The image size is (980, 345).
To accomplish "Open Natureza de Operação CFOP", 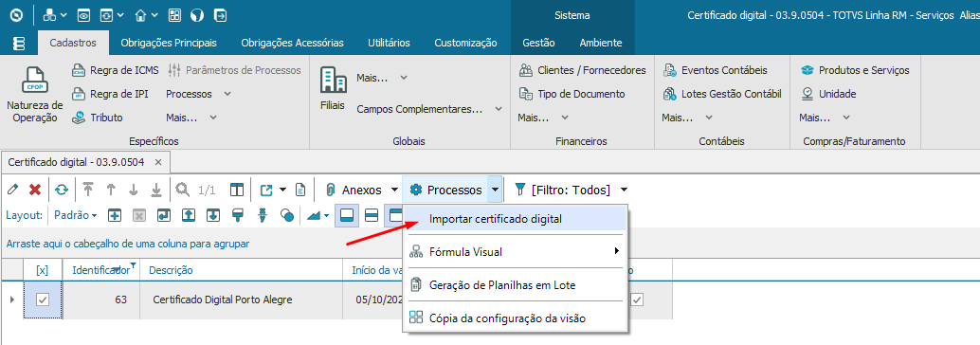I will [x=35, y=95].
